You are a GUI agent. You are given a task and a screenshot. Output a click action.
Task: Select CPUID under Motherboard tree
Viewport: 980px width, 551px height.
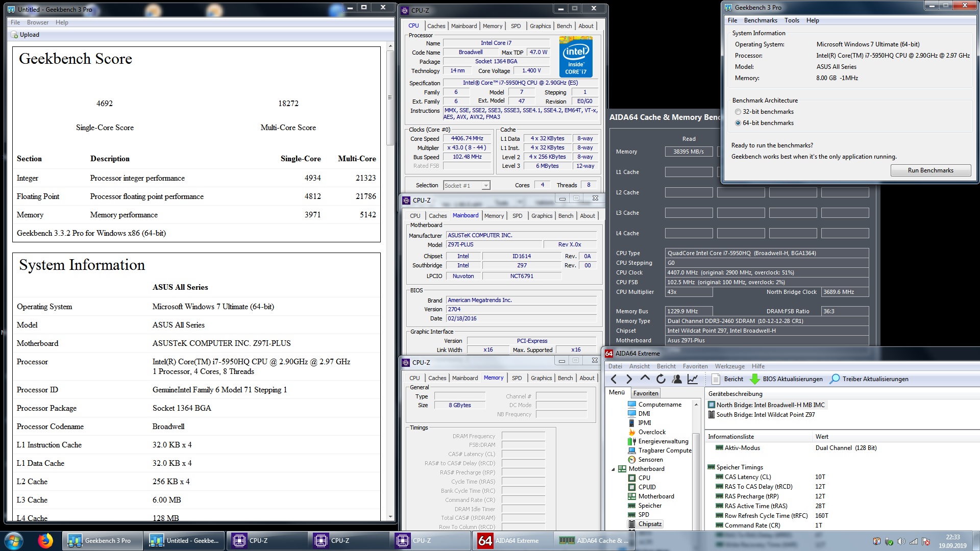[x=642, y=487]
